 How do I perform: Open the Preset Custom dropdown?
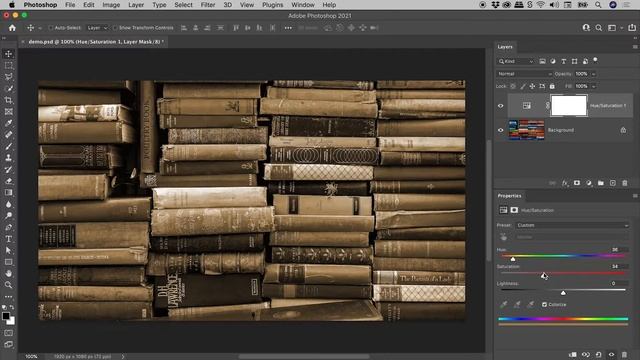coord(572,225)
